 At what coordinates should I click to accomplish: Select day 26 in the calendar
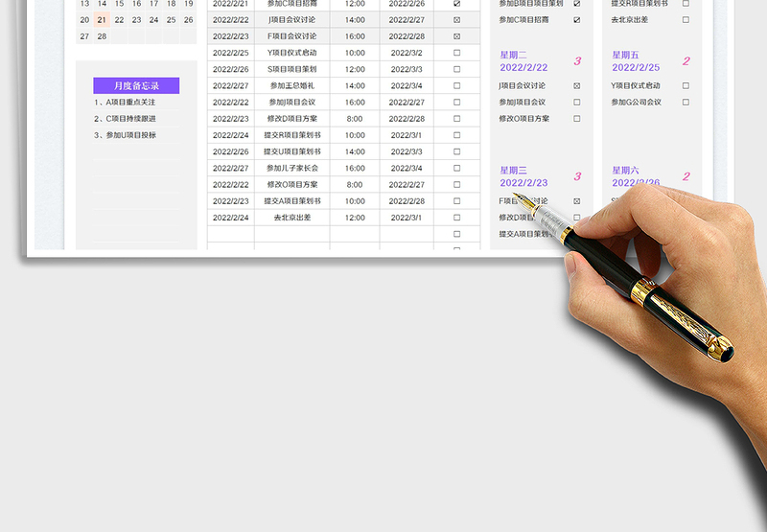pyautogui.click(x=188, y=20)
